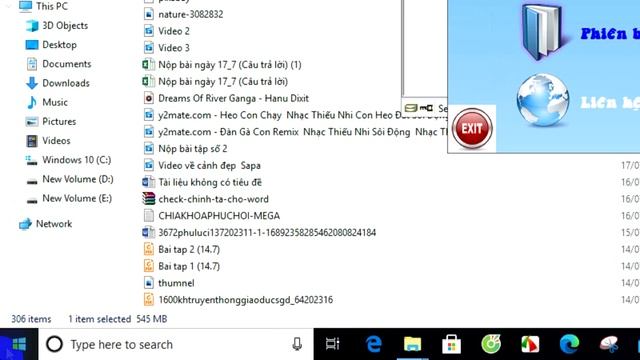Select Network in the navigation pane
The image size is (640, 360).
tap(53, 224)
